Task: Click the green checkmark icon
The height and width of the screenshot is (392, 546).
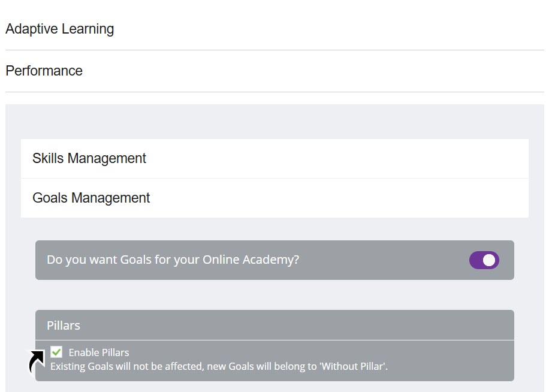Action: click(56, 351)
